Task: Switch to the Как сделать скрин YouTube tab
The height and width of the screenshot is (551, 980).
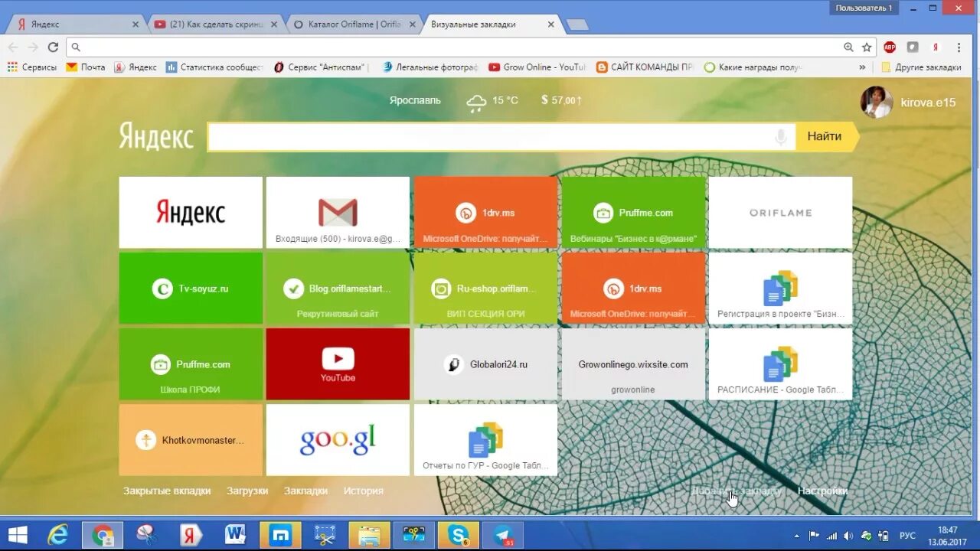Action: (217, 24)
